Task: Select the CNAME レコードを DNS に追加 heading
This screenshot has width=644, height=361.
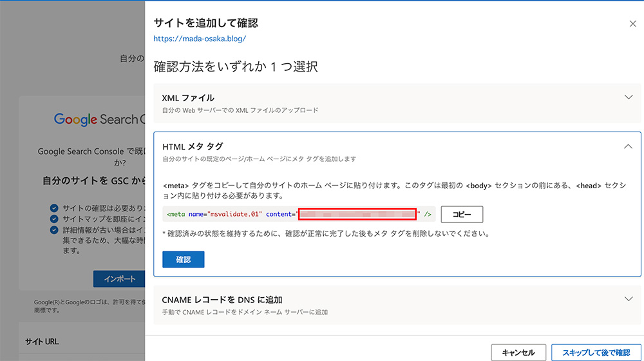Action: coord(222,300)
